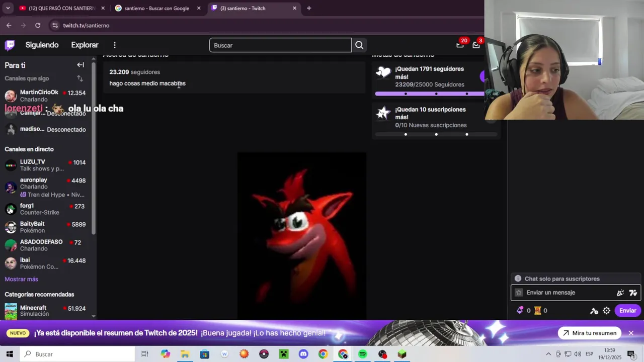The image size is (644, 362).
Task: Open the three-dot more menu in the Twitch header
Action: click(115, 45)
